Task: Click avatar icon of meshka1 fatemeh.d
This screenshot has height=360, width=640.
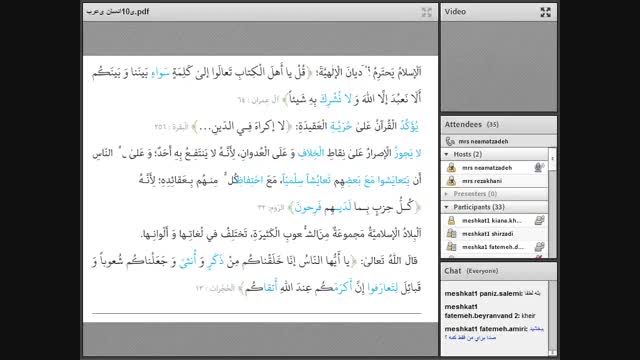Action: coord(451,247)
